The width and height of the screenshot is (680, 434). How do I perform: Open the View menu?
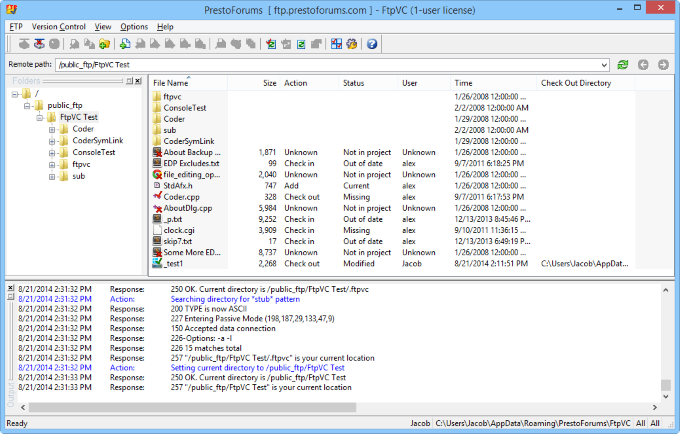tap(103, 27)
